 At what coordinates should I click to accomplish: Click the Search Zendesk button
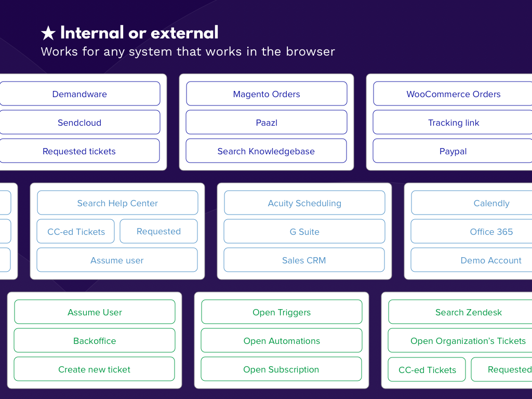point(468,312)
